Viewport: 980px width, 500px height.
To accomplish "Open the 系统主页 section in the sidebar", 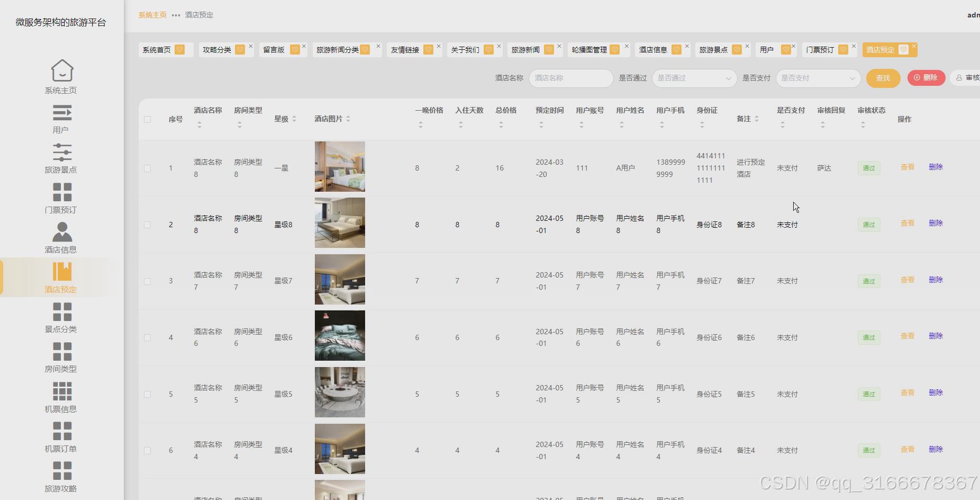I will pos(61,76).
